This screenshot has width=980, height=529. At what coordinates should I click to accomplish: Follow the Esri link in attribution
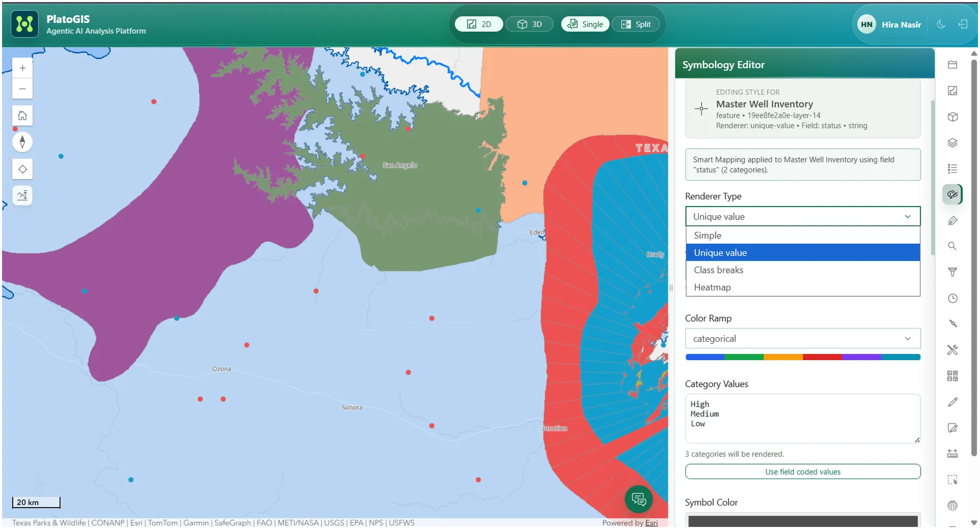tap(651, 522)
